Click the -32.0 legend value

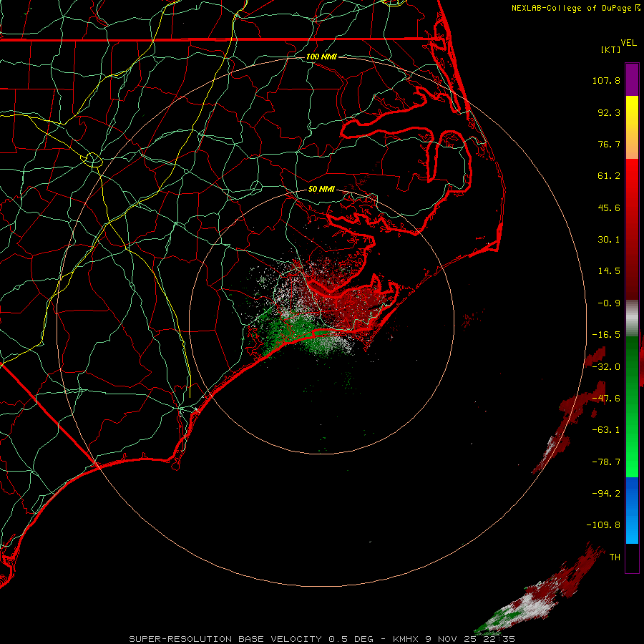pyautogui.click(x=606, y=367)
